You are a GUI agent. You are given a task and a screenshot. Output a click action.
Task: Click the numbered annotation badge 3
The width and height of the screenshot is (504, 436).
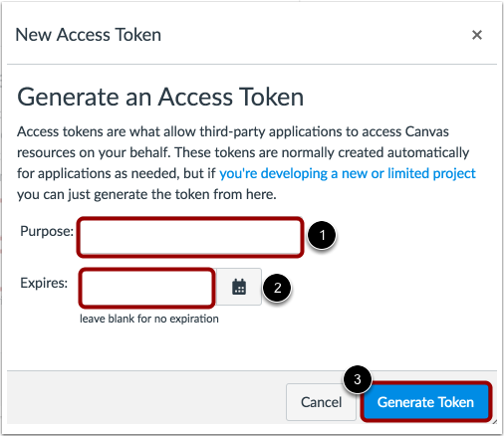358,379
